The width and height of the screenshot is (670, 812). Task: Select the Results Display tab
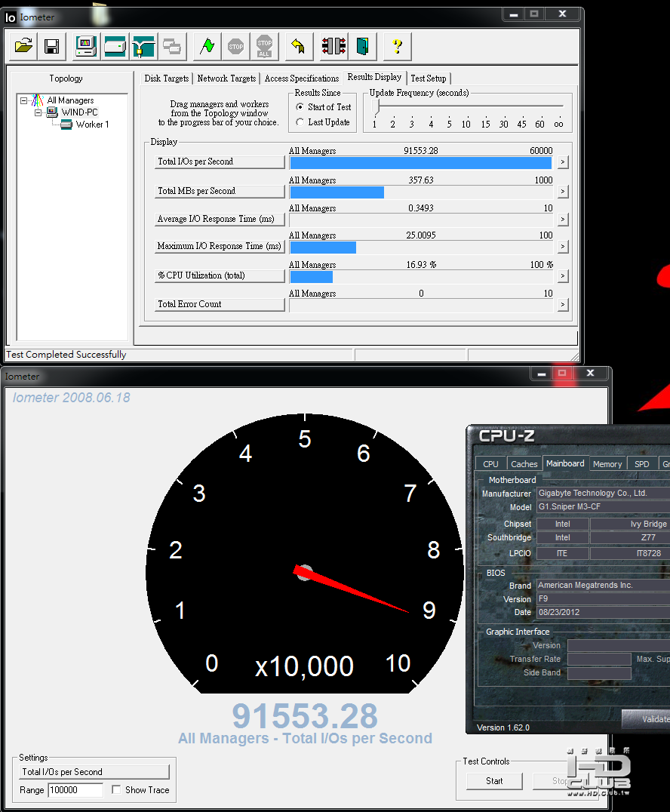coord(374,77)
